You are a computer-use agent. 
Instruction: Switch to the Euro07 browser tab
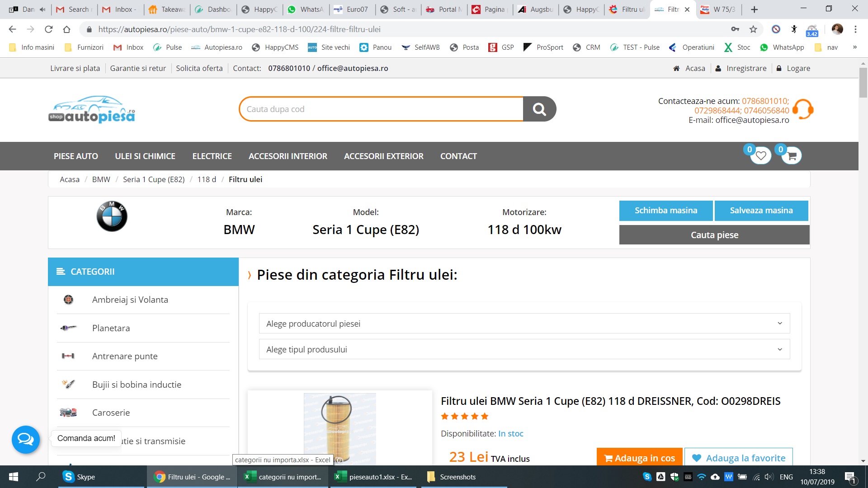[352, 9]
